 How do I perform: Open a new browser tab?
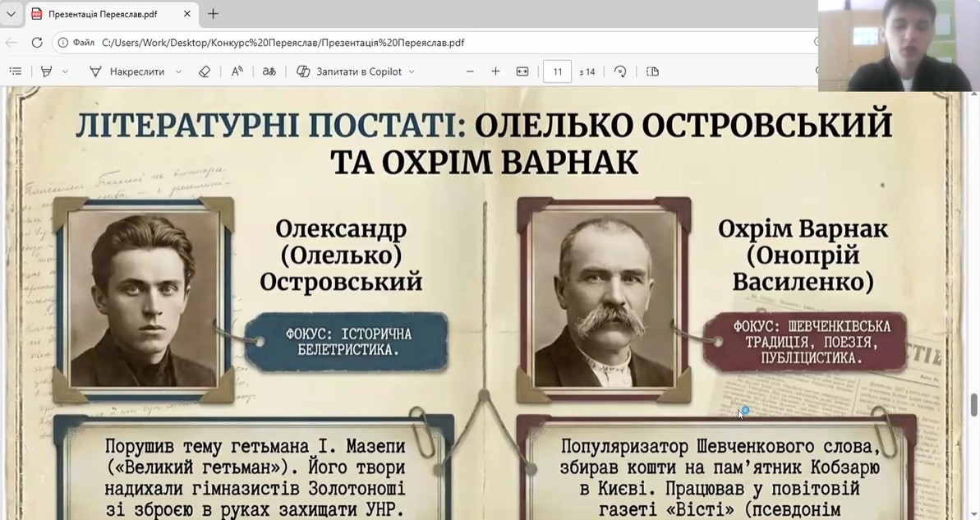(x=214, y=14)
